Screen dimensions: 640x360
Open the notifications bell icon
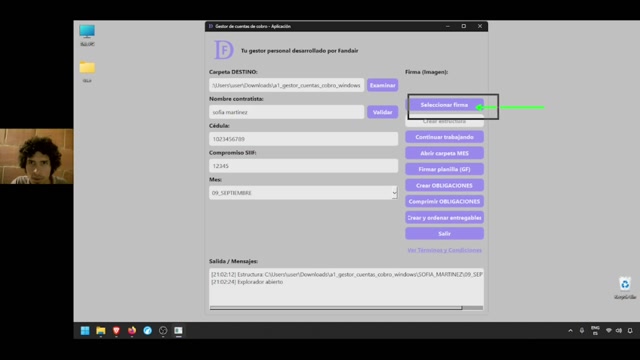pyautogui.click(x=630, y=331)
